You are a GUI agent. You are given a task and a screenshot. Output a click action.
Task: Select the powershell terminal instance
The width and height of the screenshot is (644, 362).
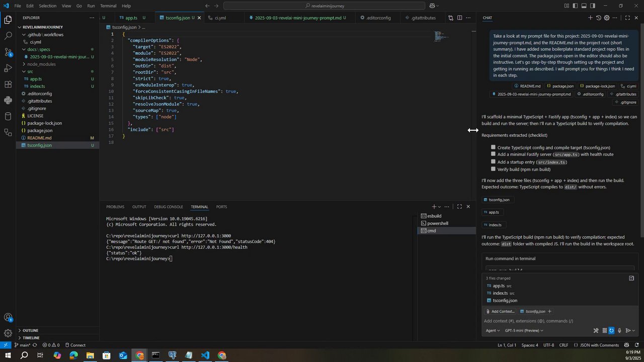pos(437,223)
